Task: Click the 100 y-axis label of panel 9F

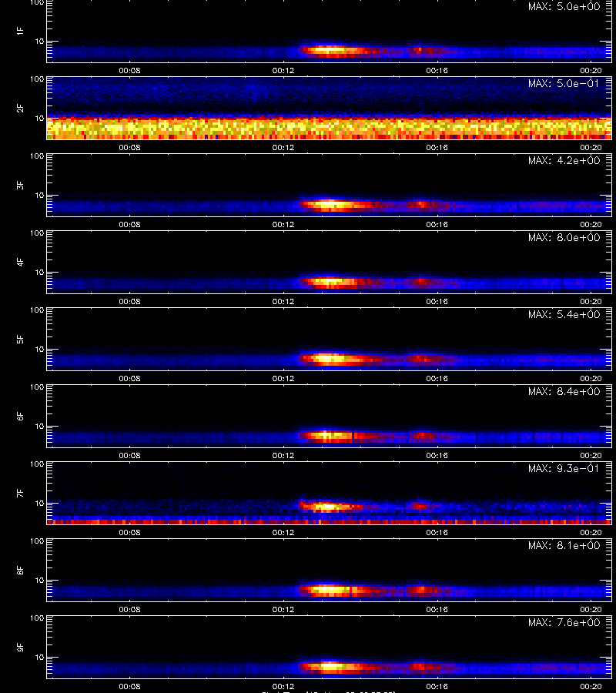Action: pyautogui.click(x=37, y=618)
